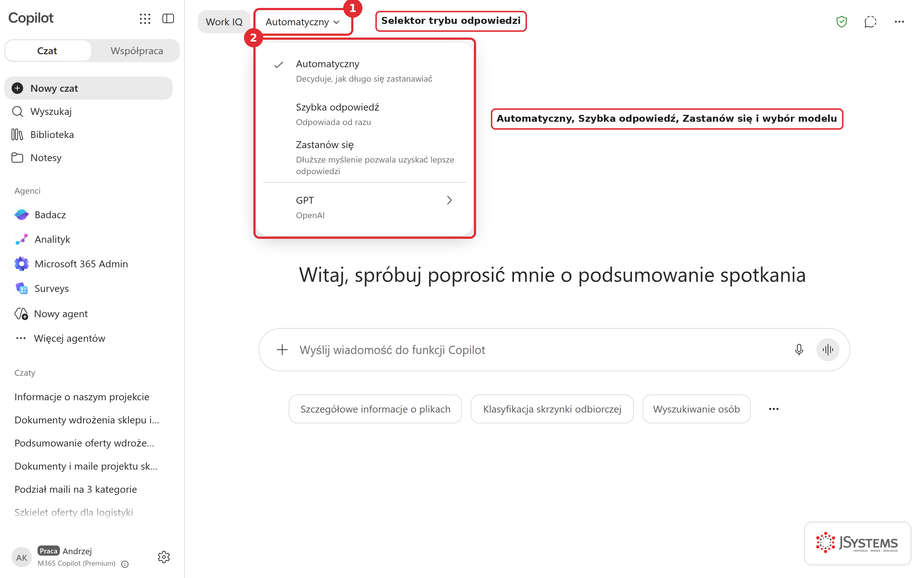Click the Wyszukaj magnifier icon
The width and height of the screenshot is (924, 578).
(x=17, y=111)
